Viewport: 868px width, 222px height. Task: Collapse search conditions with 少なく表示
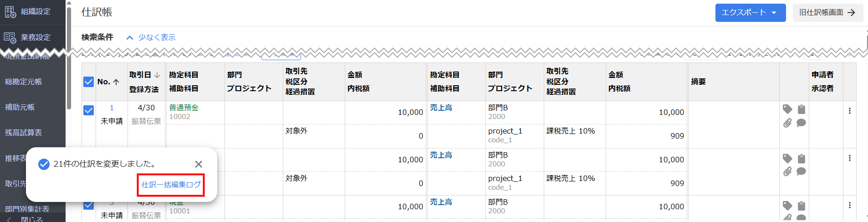(x=151, y=37)
